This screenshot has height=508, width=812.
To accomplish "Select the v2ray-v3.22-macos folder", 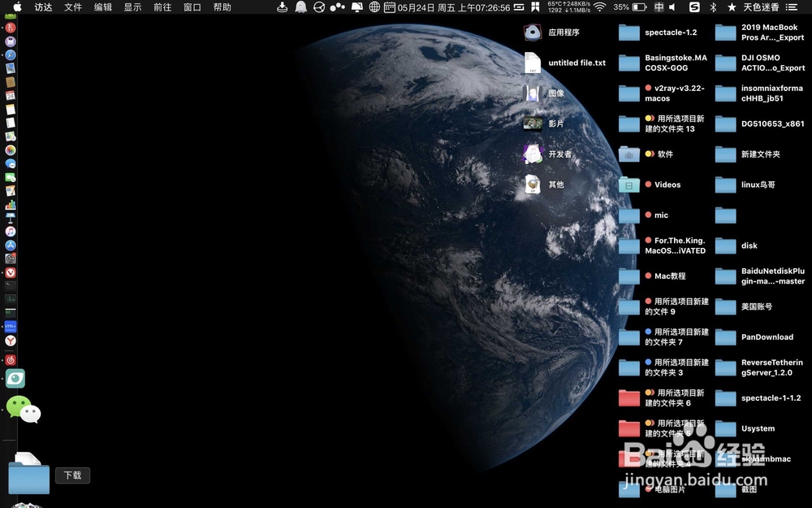I will (x=662, y=93).
